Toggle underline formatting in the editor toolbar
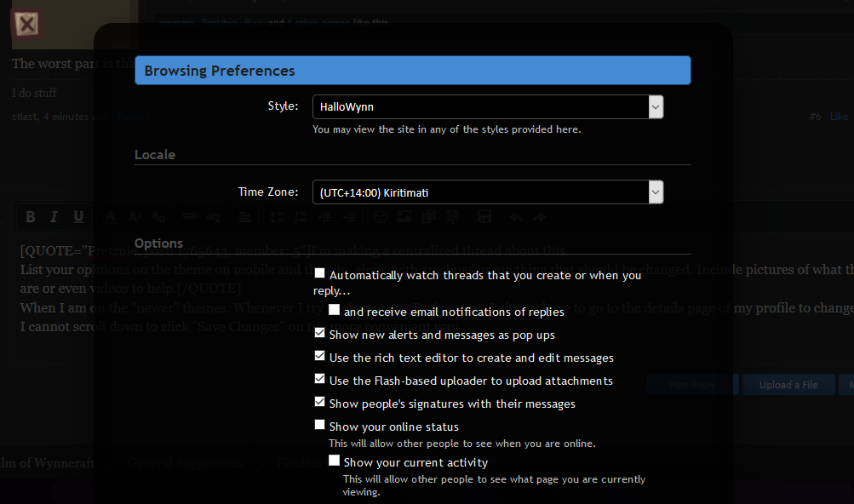This screenshot has width=854, height=504. tap(78, 217)
